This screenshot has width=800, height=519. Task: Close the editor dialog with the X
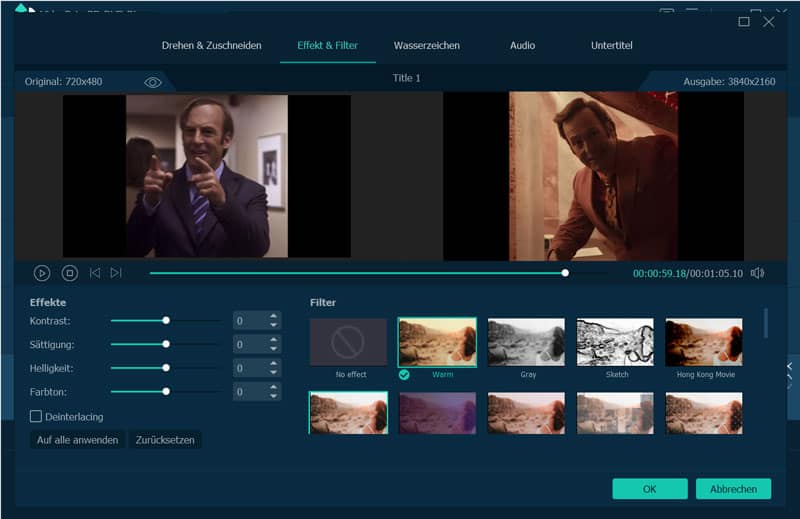[x=769, y=21]
